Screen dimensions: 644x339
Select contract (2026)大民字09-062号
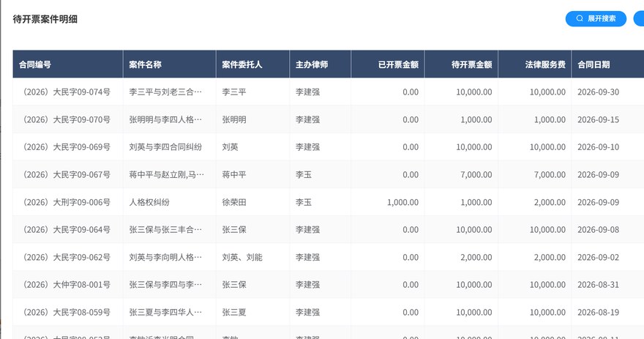point(65,257)
